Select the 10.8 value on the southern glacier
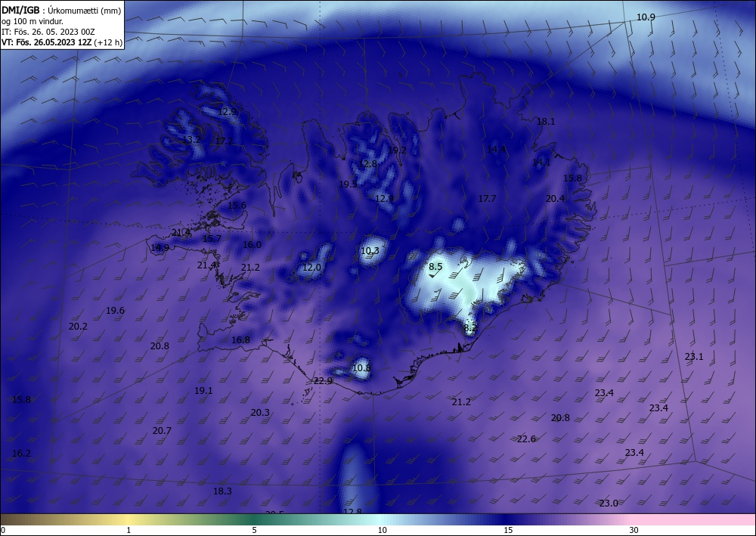 point(361,368)
